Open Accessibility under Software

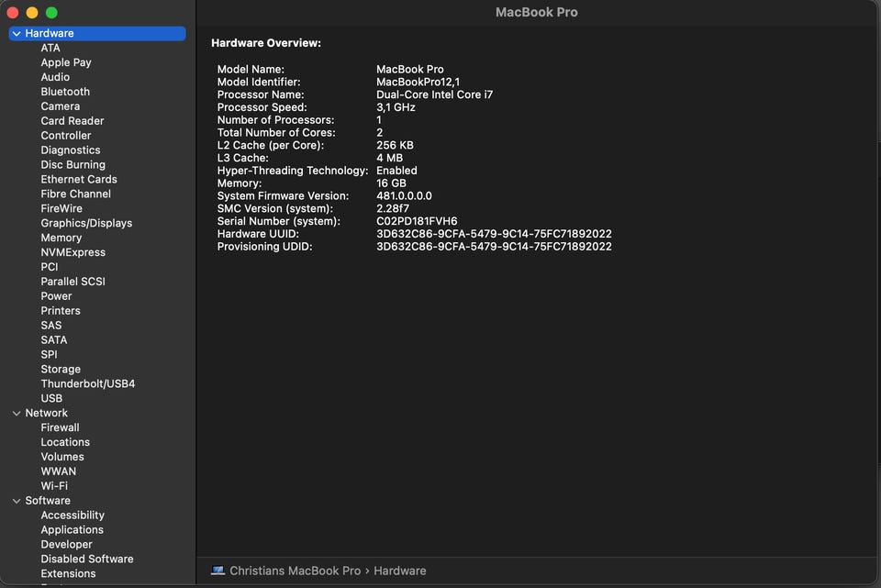[x=72, y=515]
